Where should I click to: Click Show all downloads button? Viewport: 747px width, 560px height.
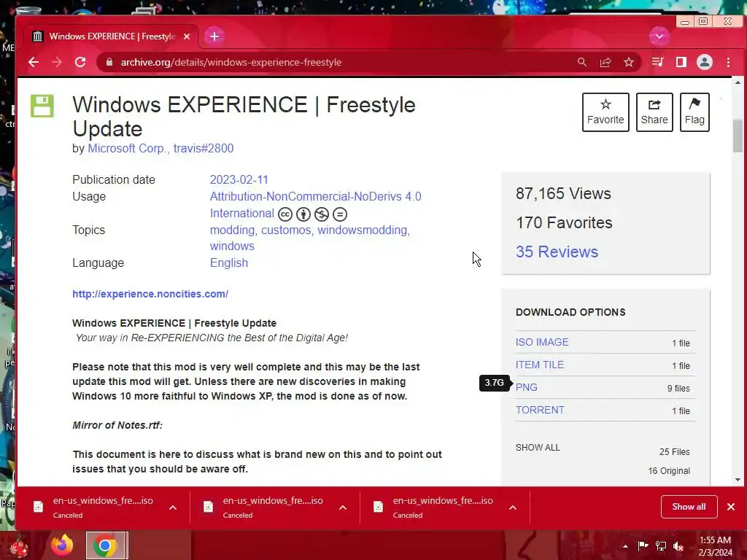689,507
